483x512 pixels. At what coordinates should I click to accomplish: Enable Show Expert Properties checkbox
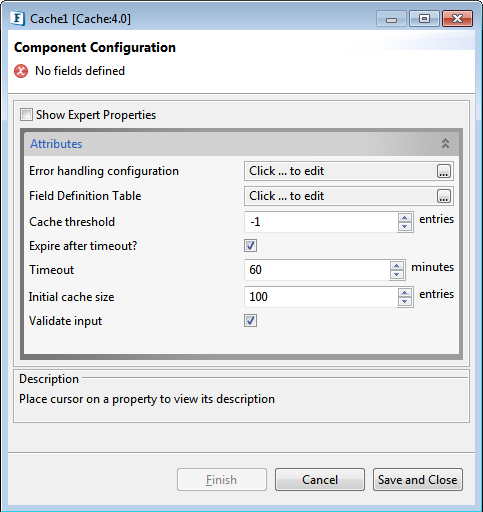[26, 115]
